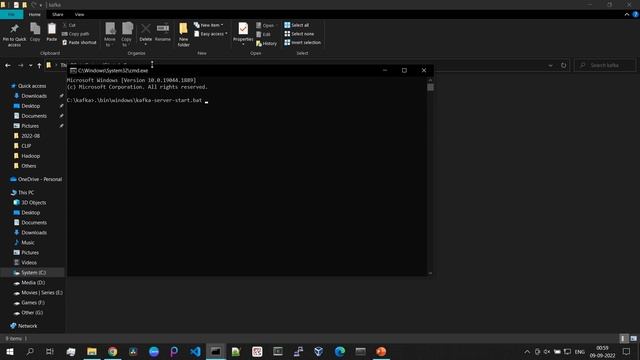The height and width of the screenshot is (360, 640).
Task: Switch to the Home ribbon tab
Action: coord(35,15)
